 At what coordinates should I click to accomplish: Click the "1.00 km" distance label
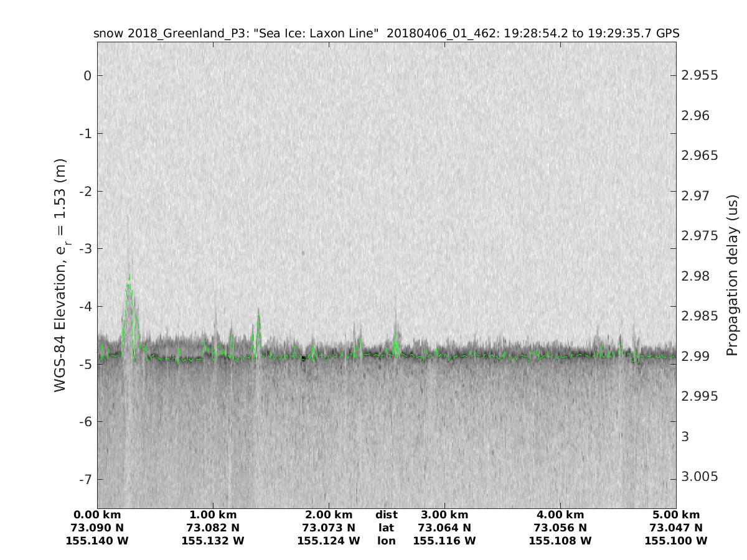click(x=213, y=515)
